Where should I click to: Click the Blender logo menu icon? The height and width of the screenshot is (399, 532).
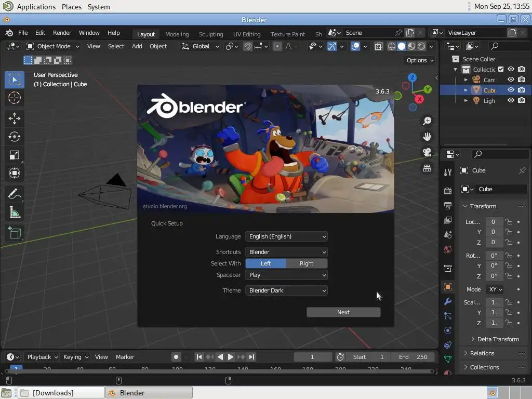click(9, 33)
